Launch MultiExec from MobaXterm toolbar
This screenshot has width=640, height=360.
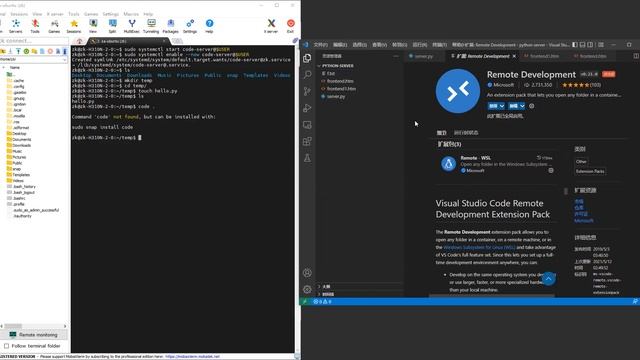click(131, 26)
